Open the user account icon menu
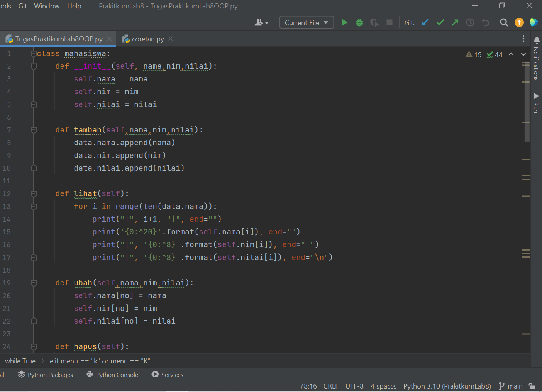The image size is (542, 392). coord(262,22)
